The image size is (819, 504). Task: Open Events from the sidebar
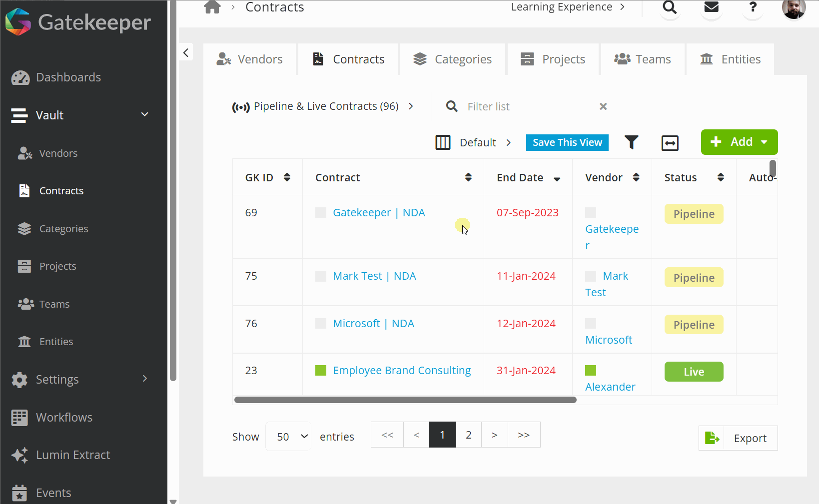[x=41, y=493]
